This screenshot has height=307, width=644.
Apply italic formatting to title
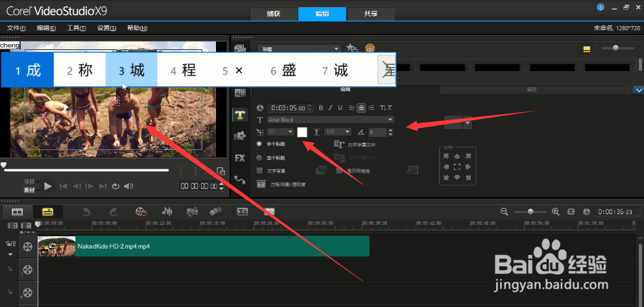[331, 108]
